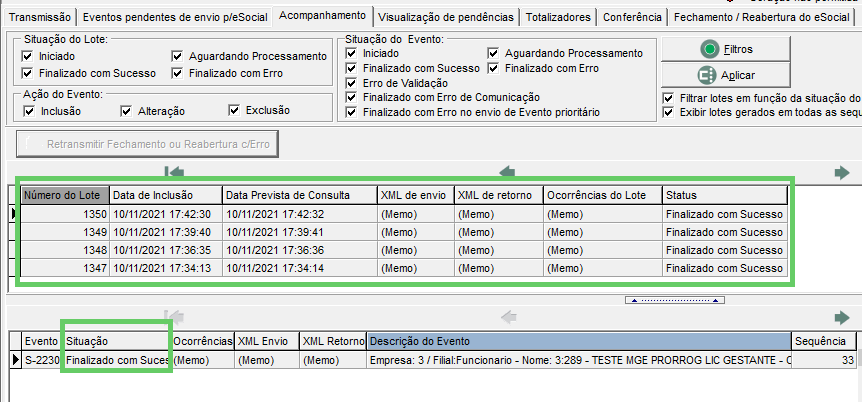Uncheck Erro de Validação checkbox
The image size is (862, 402).
[x=351, y=83]
